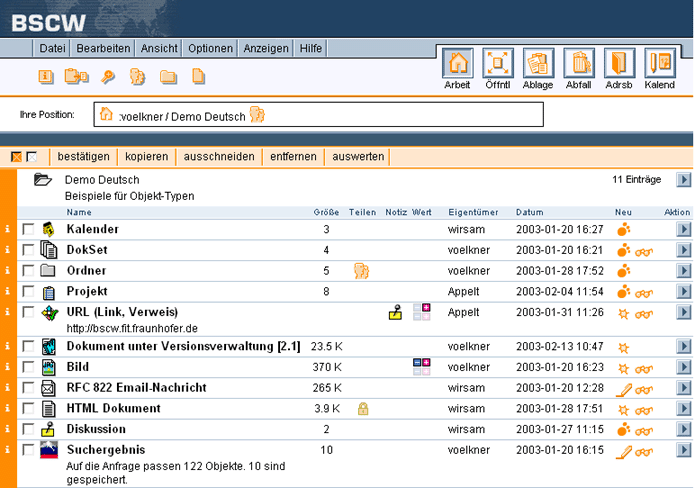Click the shared members icon for Ordner
The width and height of the screenshot is (695, 488).
pyautogui.click(x=361, y=271)
